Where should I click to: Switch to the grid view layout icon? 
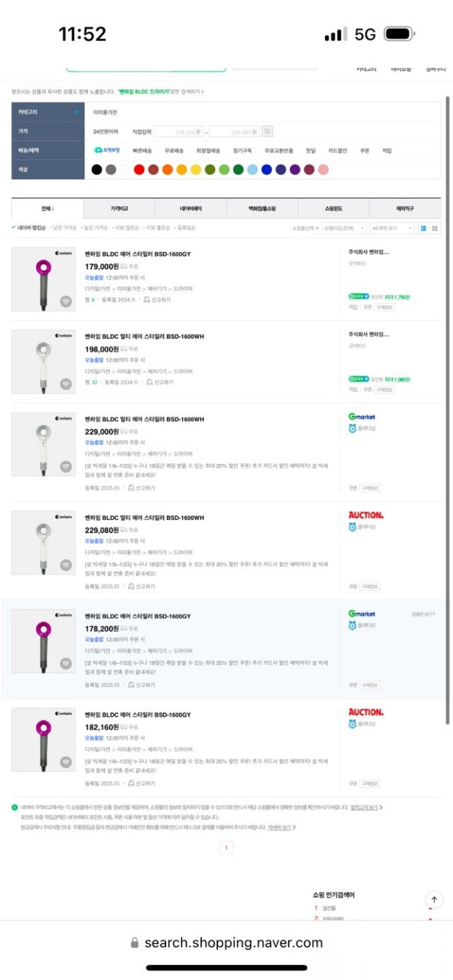tap(435, 228)
